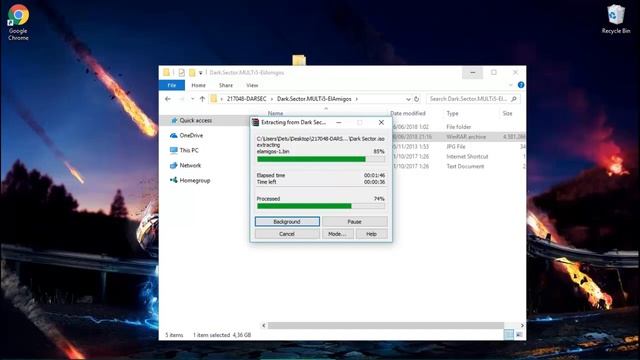The height and width of the screenshot is (360, 640).
Task: Open Help in the extraction dialog
Action: click(371, 234)
